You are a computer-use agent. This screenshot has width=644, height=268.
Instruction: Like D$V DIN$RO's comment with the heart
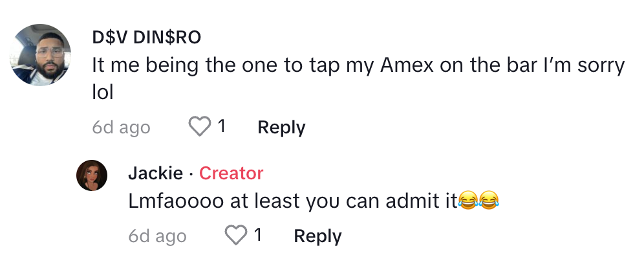200,127
